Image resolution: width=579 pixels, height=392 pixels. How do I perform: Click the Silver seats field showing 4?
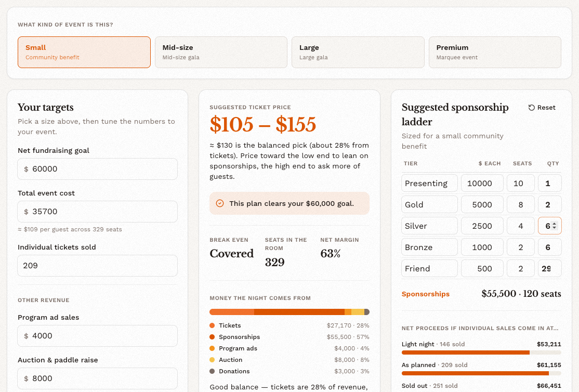coord(521,226)
